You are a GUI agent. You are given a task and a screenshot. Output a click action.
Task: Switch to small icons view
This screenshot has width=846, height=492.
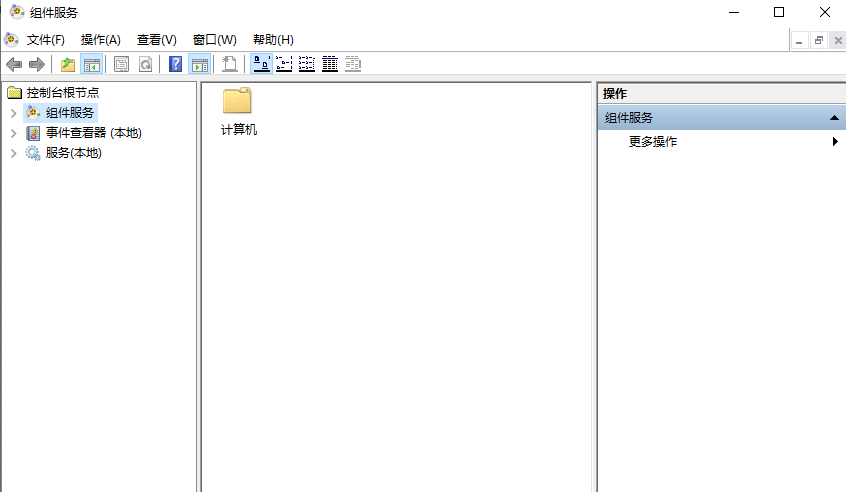click(x=284, y=64)
